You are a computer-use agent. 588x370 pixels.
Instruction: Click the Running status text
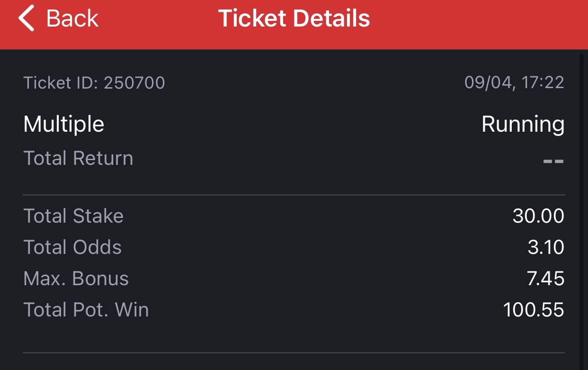(523, 124)
